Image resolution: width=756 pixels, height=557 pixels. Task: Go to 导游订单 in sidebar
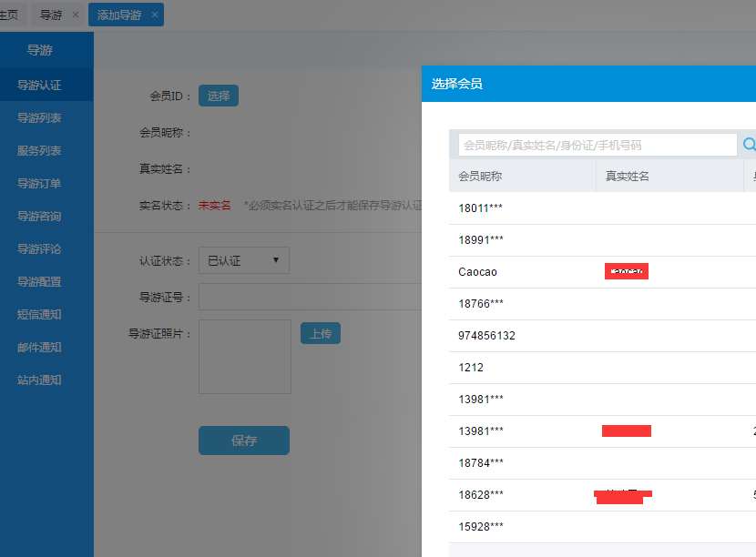39,183
